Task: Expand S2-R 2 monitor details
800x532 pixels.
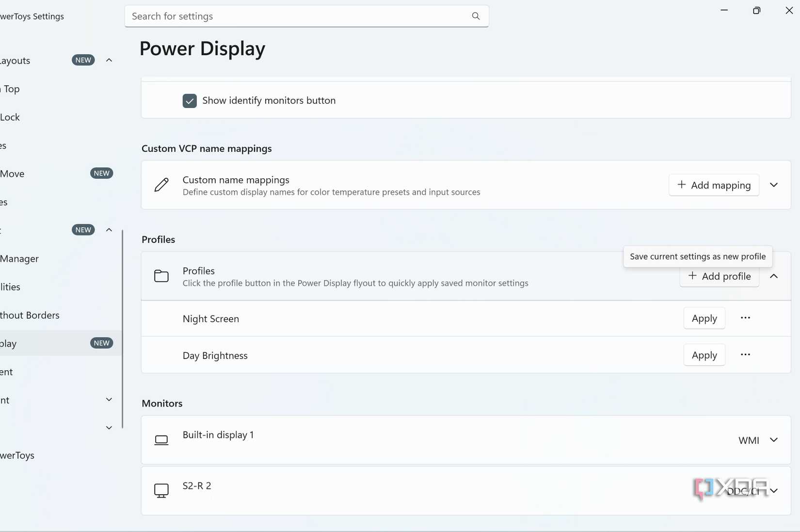Action: click(774, 490)
